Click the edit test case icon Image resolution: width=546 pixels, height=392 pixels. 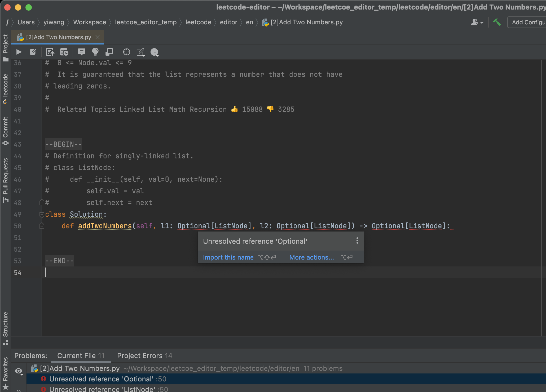click(33, 52)
